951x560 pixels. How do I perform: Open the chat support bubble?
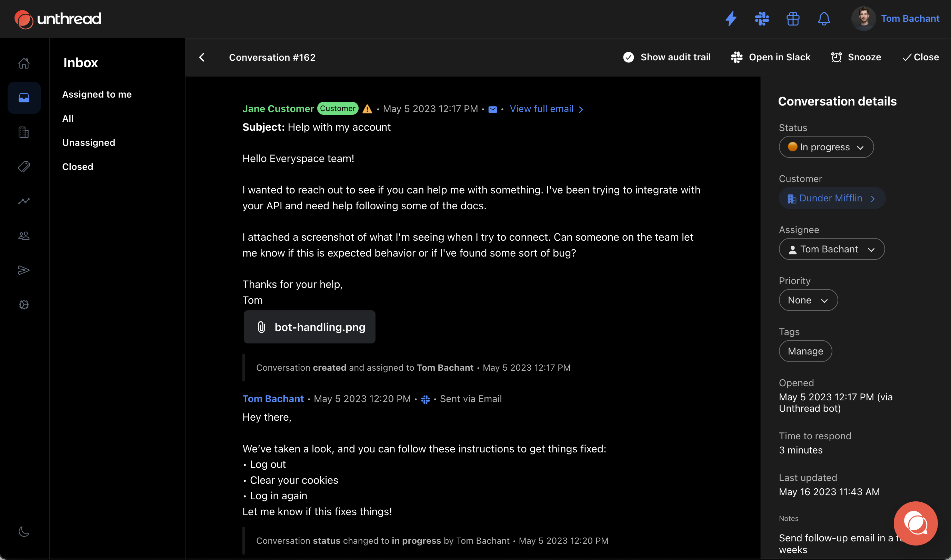click(915, 523)
